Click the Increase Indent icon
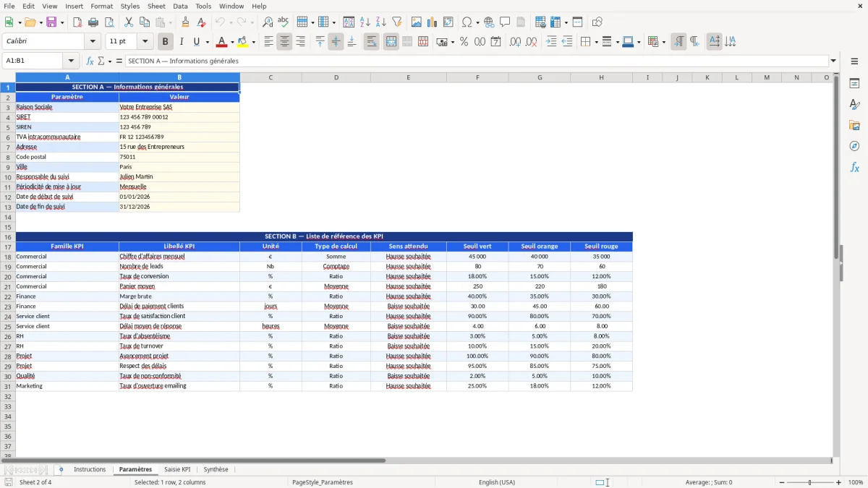 [551, 42]
